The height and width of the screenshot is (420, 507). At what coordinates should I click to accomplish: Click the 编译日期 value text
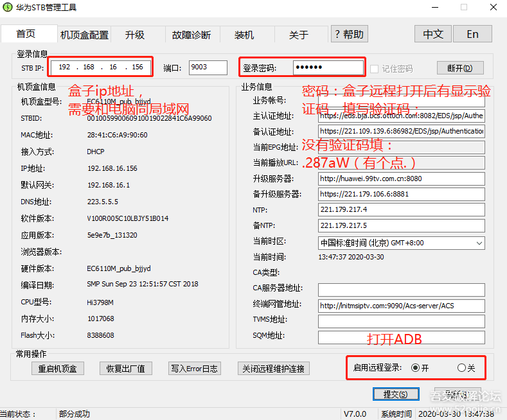(x=143, y=284)
